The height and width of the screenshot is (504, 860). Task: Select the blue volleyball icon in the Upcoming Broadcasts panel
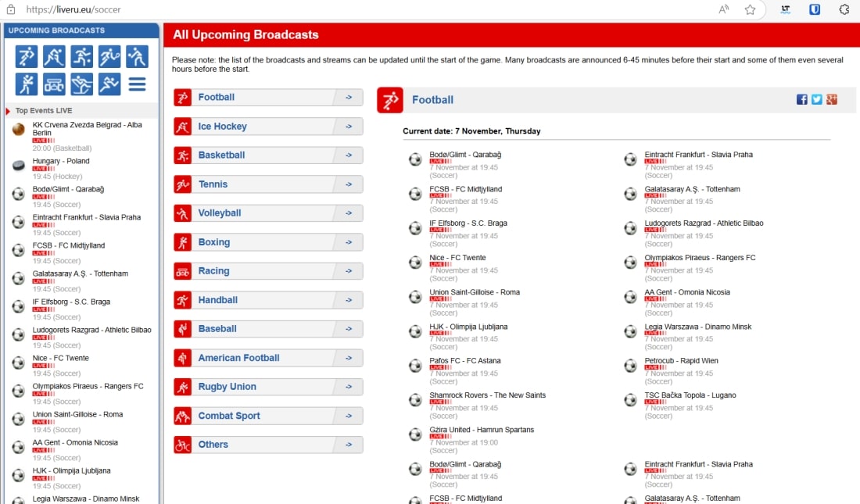click(x=137, y=56)
